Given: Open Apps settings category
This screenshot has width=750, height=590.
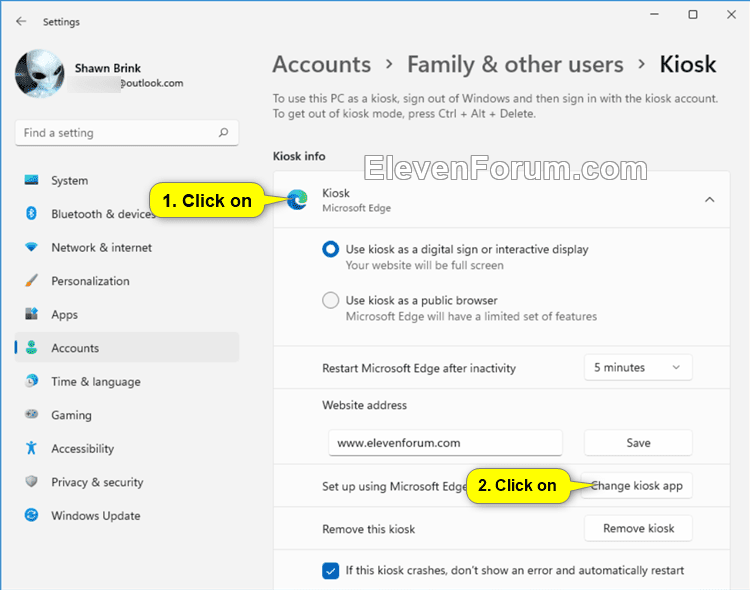Looking at the screenshot, I should [127, 314].
